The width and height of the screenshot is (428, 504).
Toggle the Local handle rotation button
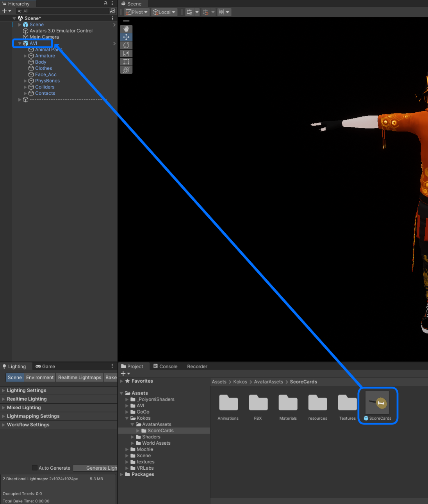[164, 12]
